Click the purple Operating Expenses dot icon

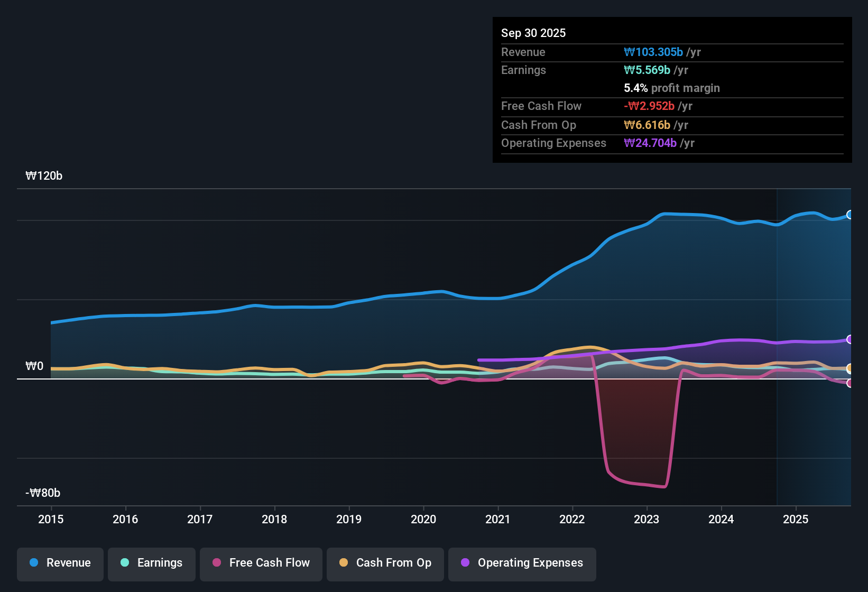[x=465, y=563]
